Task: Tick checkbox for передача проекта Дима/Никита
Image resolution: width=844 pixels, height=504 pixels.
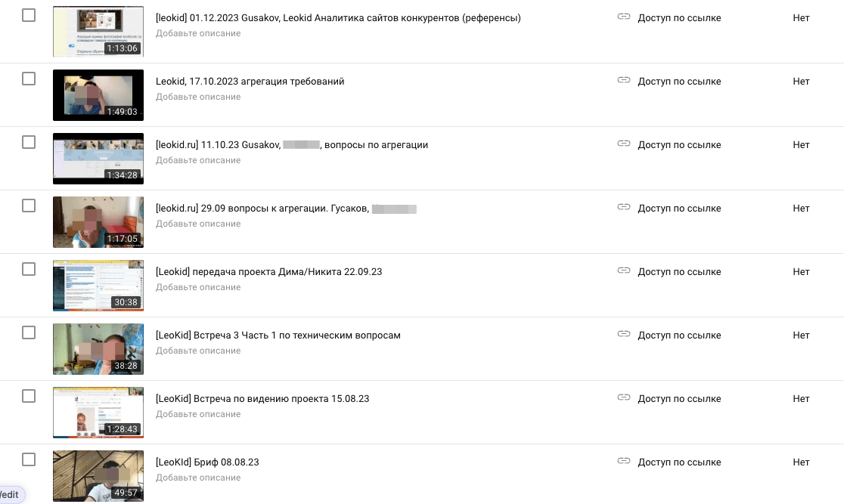Action: (29, 269)
